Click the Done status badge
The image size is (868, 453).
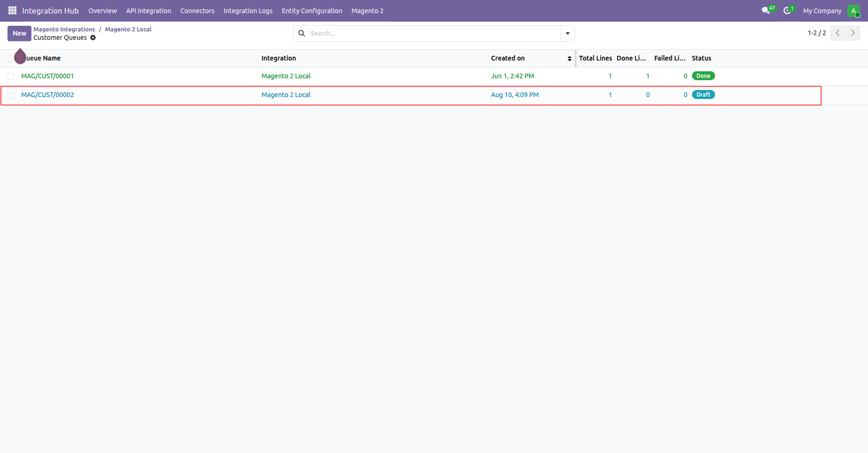coord(703,76)
